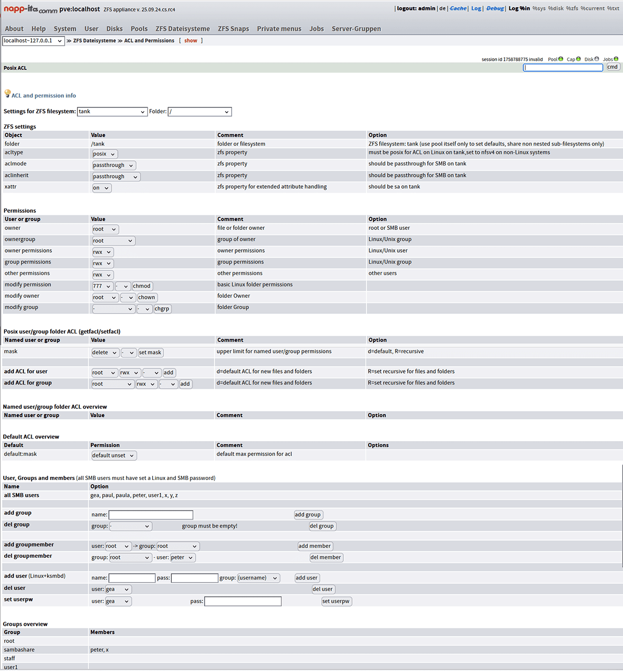Click the sambashare group row text
Viewport: 623px width, 672px height.
coord(19,650)
